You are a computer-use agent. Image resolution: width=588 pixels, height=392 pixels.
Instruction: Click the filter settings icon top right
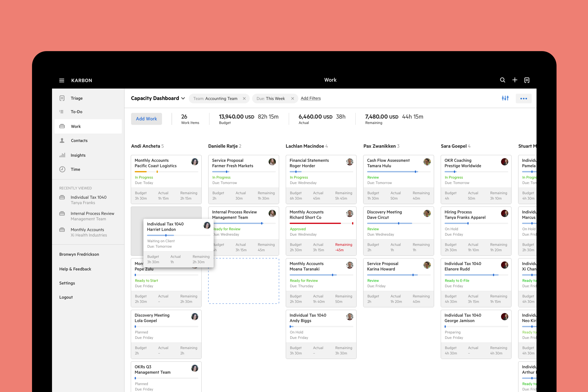505,98
